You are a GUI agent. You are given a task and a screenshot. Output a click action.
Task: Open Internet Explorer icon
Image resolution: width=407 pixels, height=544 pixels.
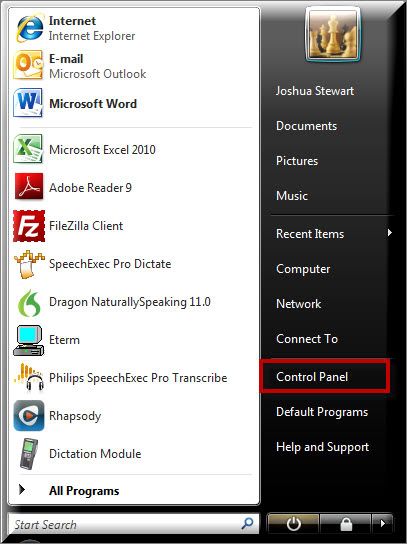pos(29,28)
